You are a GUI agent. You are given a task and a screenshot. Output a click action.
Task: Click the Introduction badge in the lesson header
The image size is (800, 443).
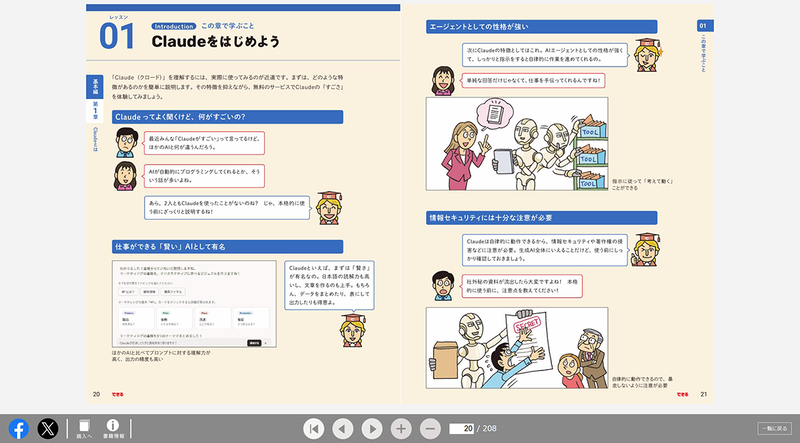pos(173,26)
